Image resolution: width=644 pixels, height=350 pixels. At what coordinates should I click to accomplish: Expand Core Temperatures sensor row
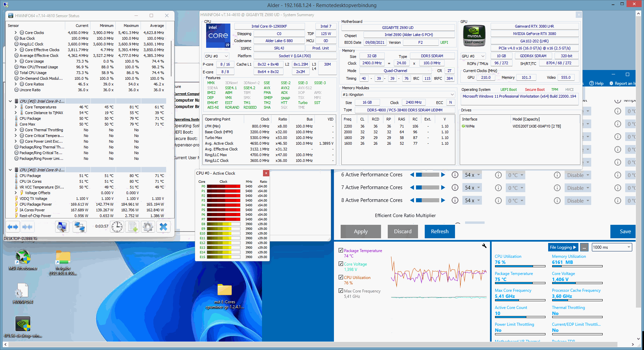[15, 107]
